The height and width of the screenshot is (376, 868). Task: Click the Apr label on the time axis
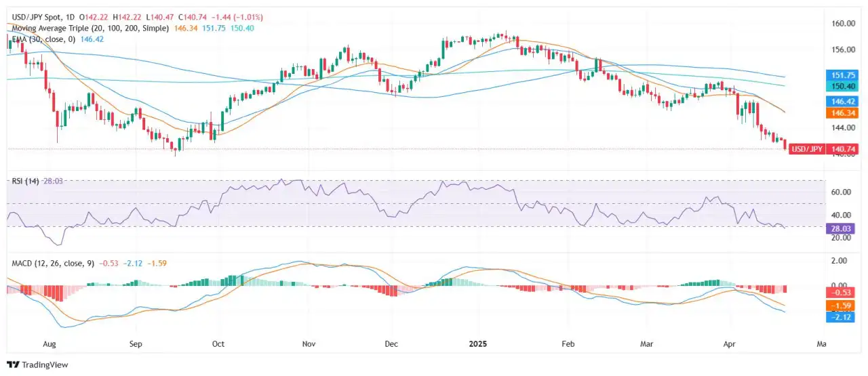point(730,344)
